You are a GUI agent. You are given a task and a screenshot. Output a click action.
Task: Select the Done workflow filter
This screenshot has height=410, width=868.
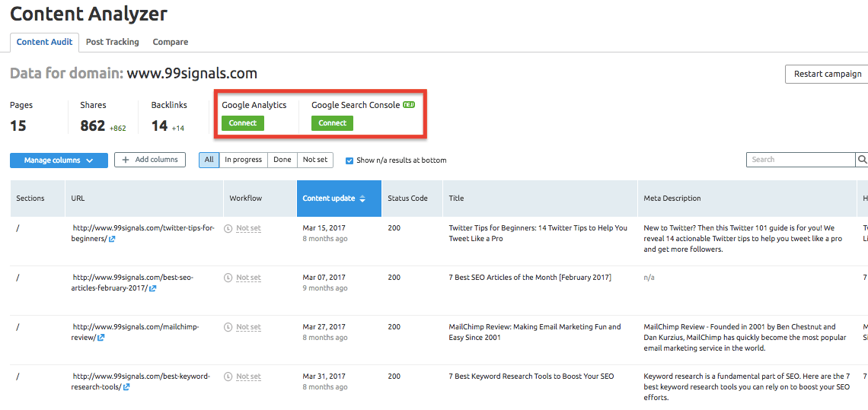click(x=282, y=160)
